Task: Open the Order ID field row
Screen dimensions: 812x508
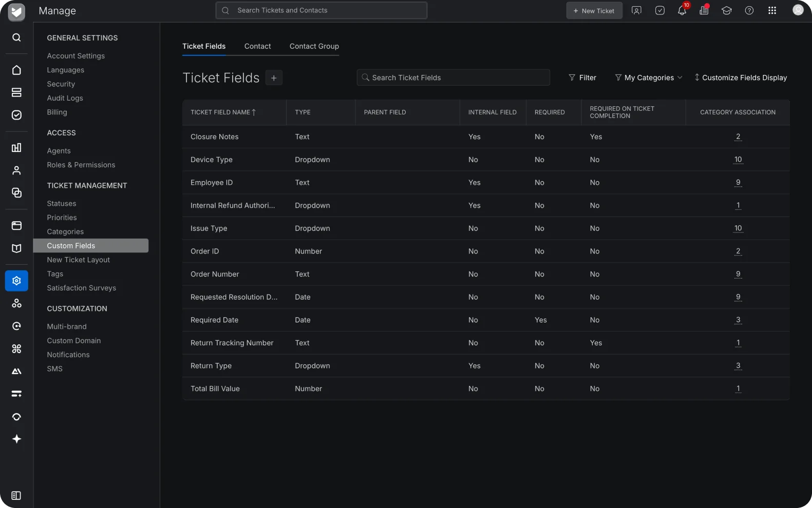Action: point(486,251)
